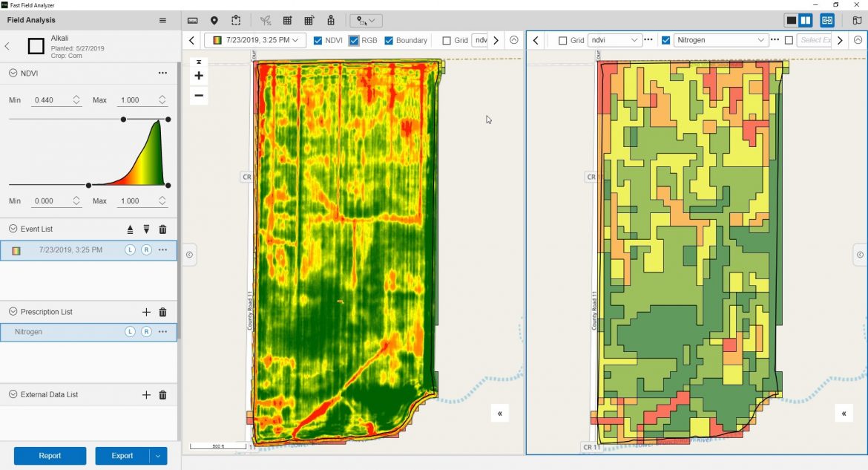Open the hamburger menu in Field Analysis
The height and width of the screenshot is (470, 868).
(163, 21)
